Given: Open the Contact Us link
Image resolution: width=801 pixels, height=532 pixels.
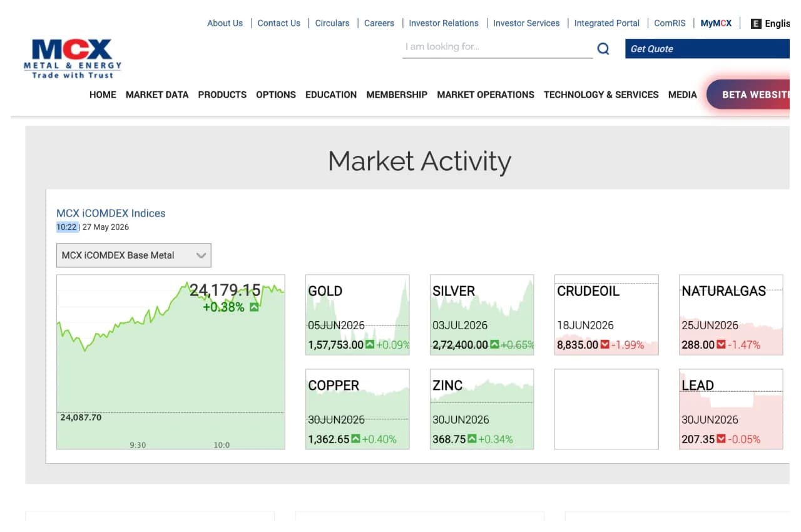Looking at the screenshot, I should tap(279, 23).
